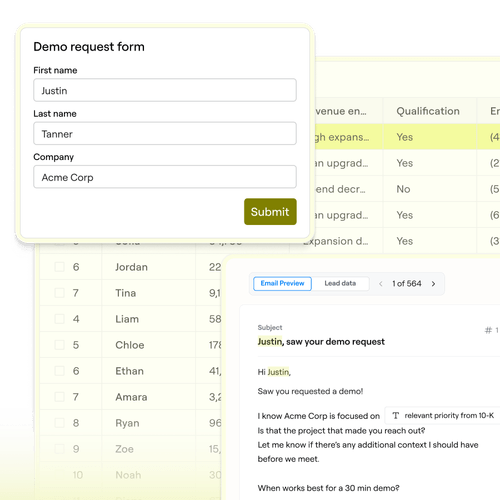
Task: Switch to the Email Preview tab
Action: point(282,283)
